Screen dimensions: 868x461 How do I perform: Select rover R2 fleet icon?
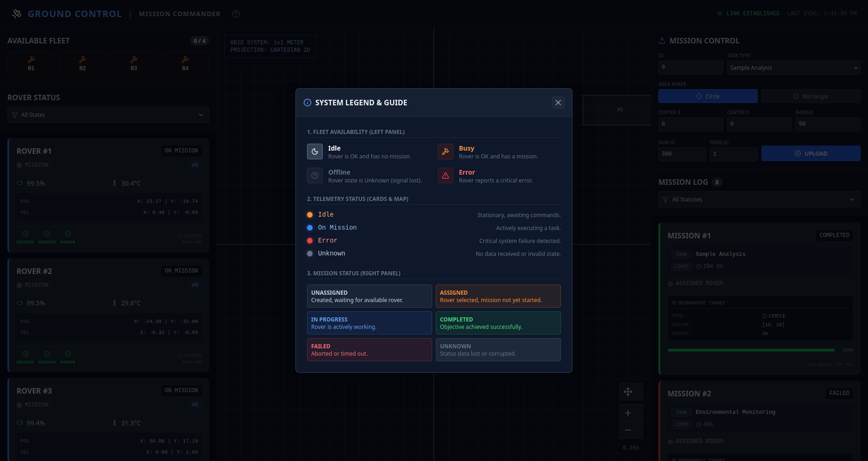(82, 64)
